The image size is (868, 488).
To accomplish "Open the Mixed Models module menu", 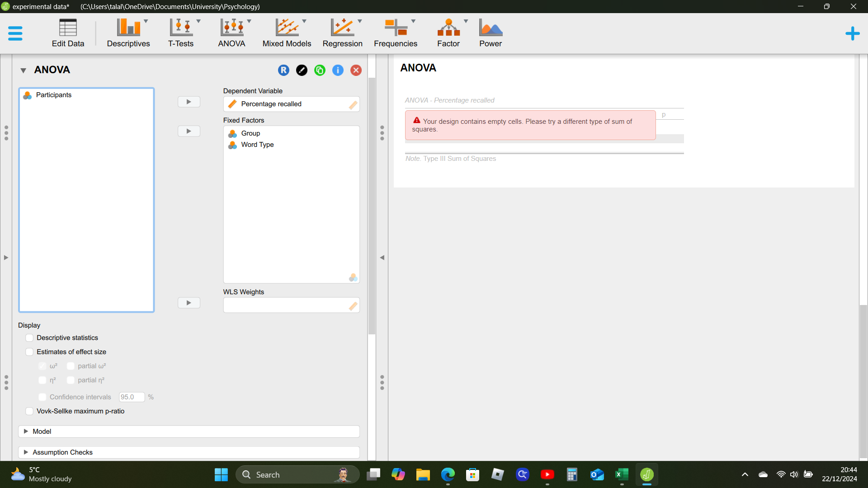I will (287, 33).
